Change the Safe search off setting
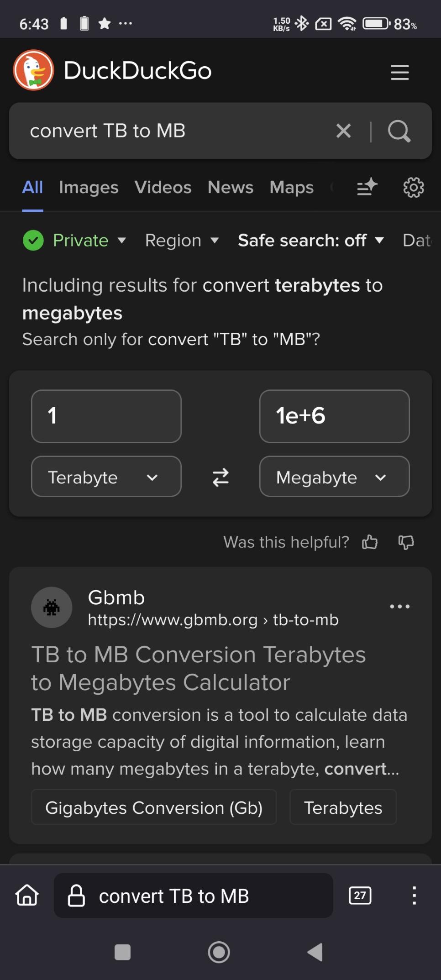This screenshot has width=441, height=980. click(x=310, y=240)
